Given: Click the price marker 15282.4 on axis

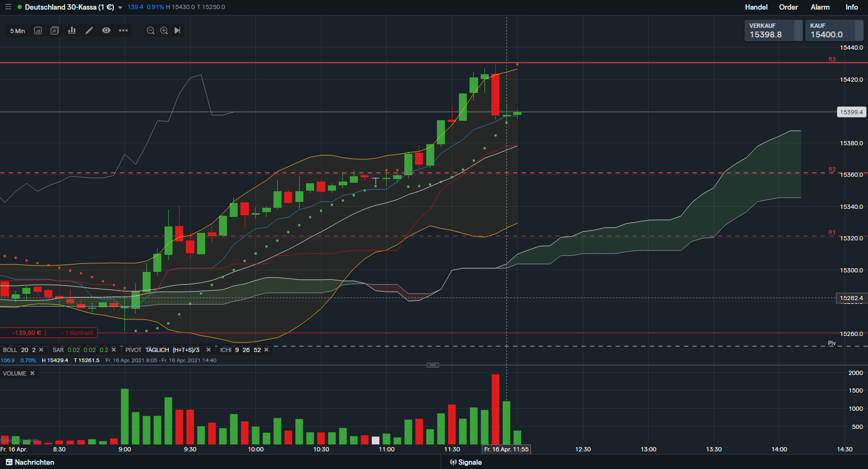Looking at the screenshot, I should 851,298.
